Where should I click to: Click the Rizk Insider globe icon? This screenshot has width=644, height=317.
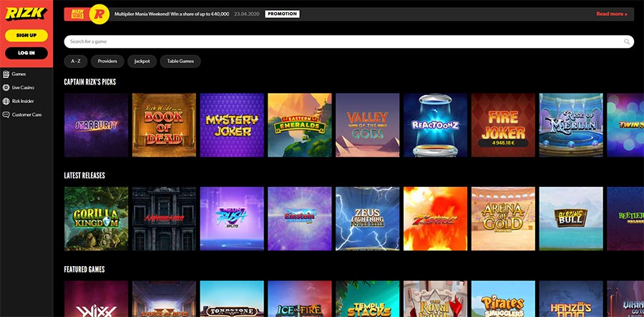coord(6,101)
